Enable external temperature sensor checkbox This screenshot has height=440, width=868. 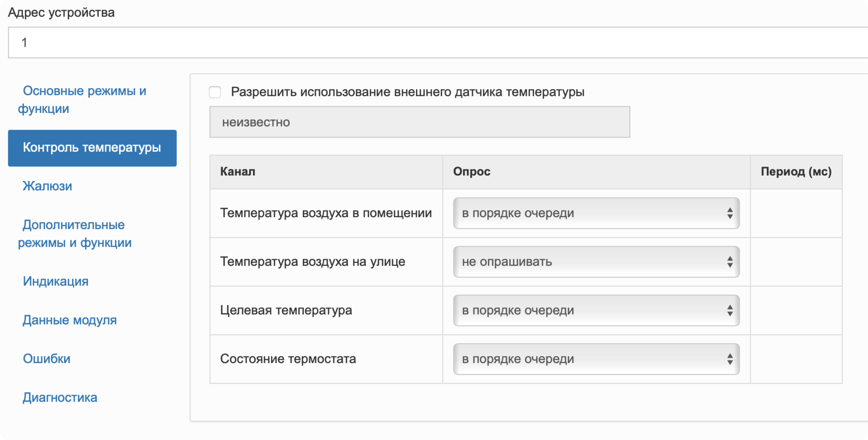coord(215,92)
